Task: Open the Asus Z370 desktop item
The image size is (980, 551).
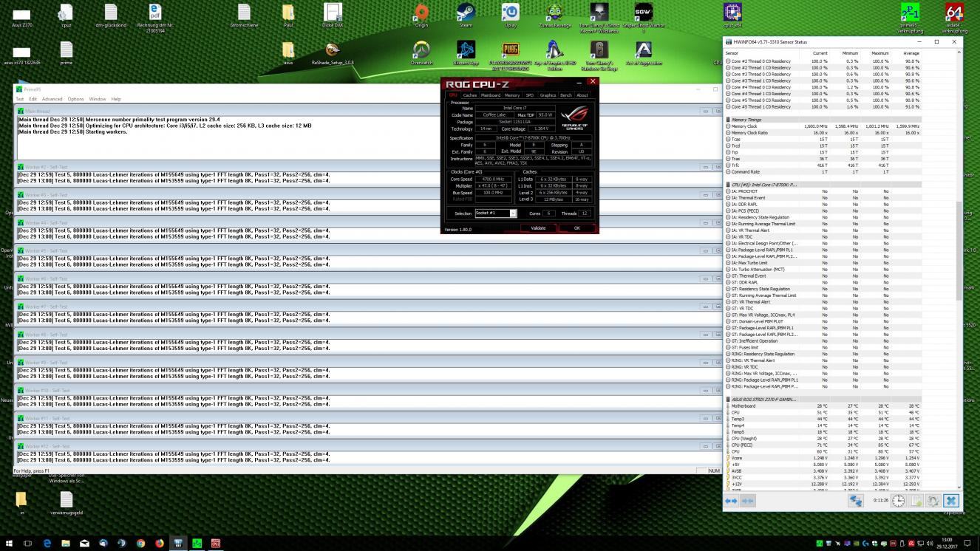Action: pyautogui.click(x=22, y=16)
